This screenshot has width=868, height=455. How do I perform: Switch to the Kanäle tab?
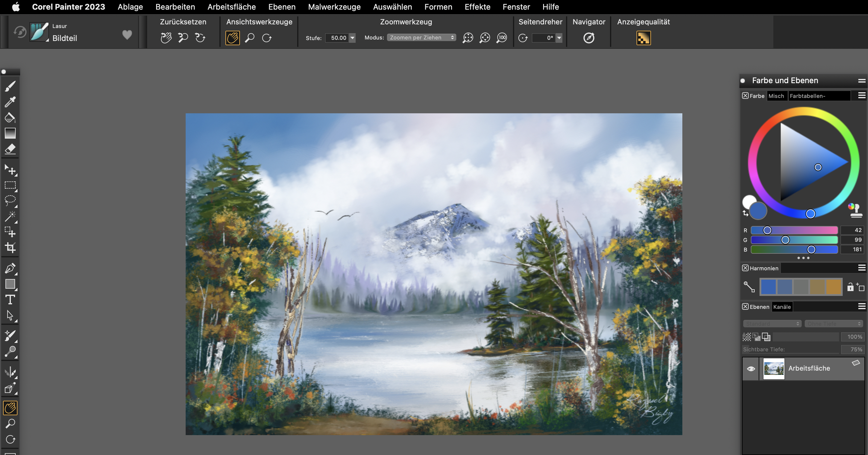(x=782, y=307)
